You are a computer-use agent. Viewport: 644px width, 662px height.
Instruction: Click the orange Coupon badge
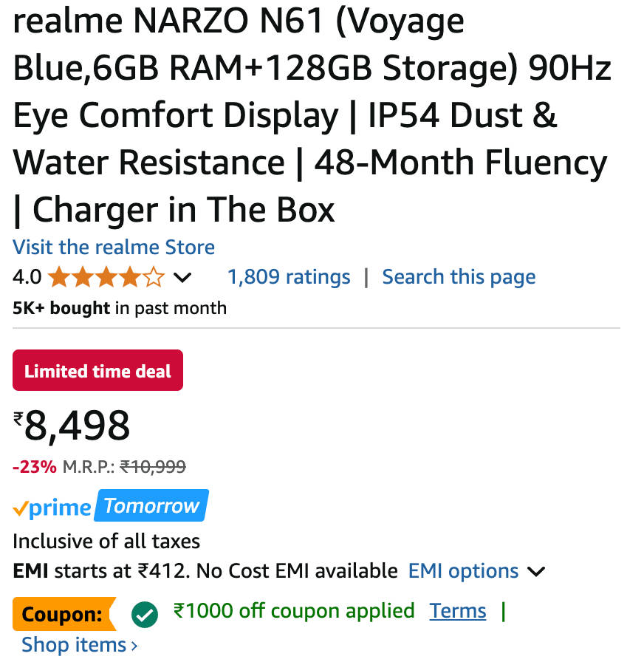63,614
